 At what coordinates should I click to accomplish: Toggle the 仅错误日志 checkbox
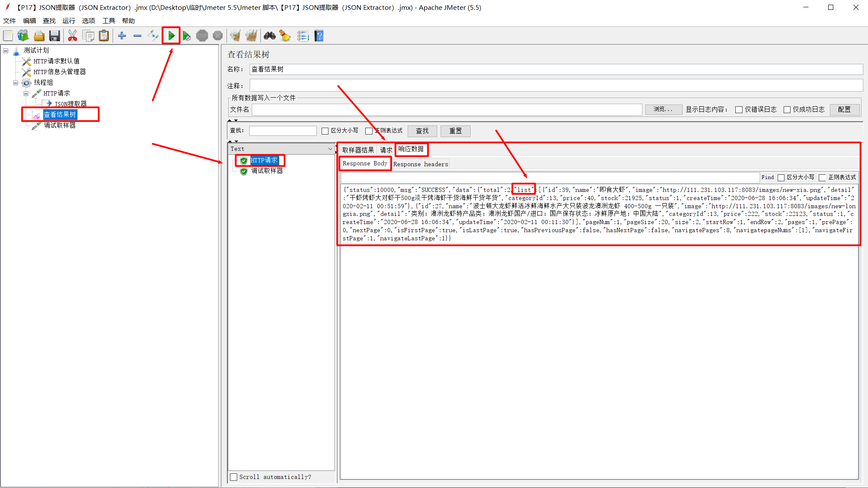point(739,110)
